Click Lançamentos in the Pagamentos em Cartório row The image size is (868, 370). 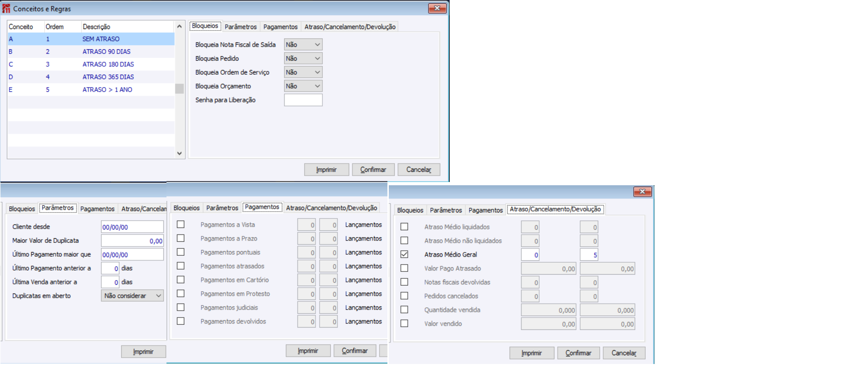pos(363,280)
